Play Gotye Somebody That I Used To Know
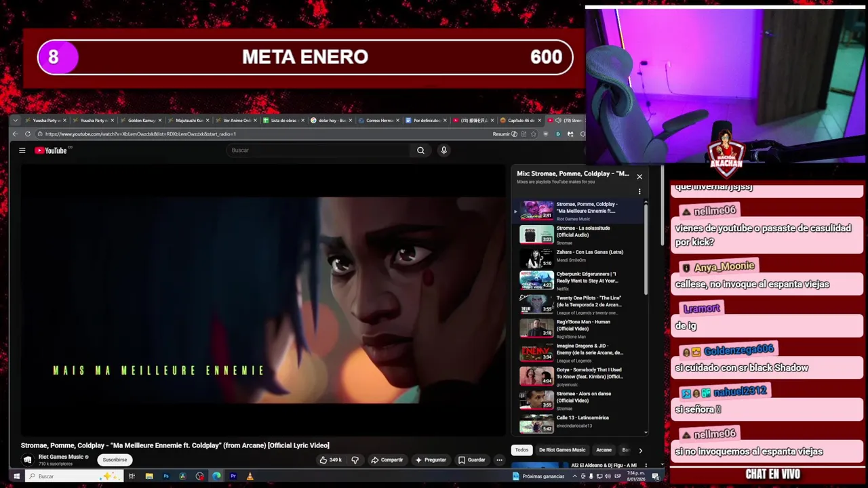The height and width of the screenshot is (488, 868). [x=580, y=376]
